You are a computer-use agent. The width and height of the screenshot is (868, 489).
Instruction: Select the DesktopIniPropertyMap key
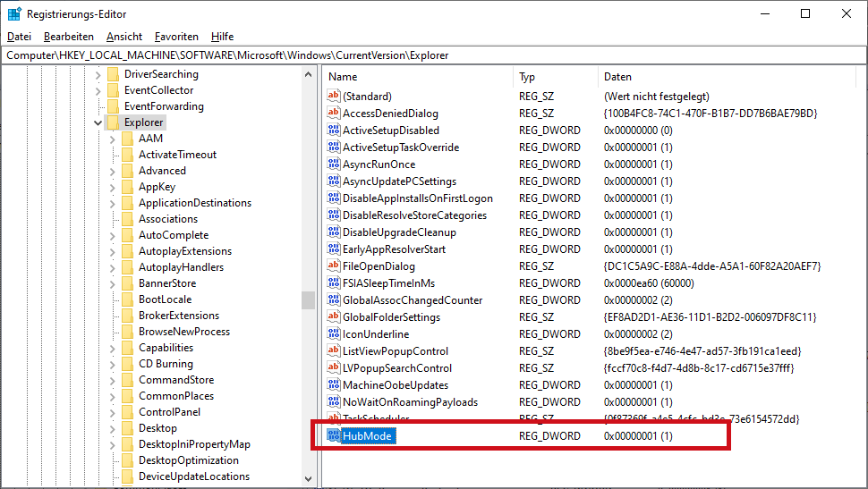194,444
